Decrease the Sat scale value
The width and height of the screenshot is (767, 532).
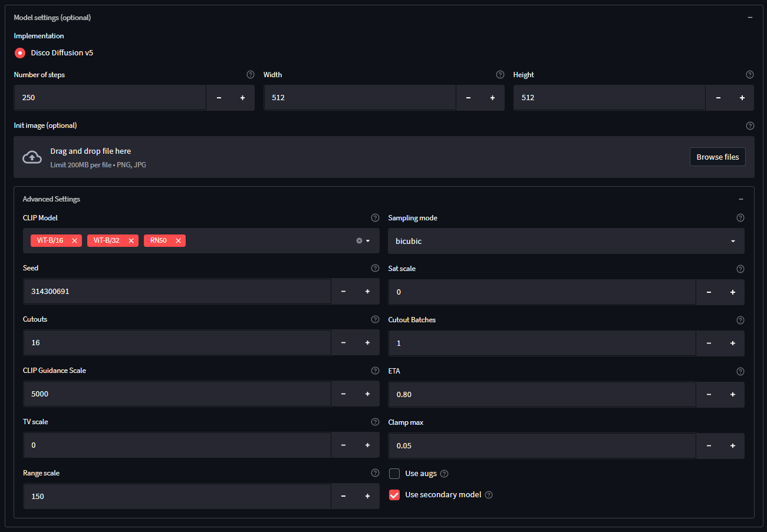point(709,292)
